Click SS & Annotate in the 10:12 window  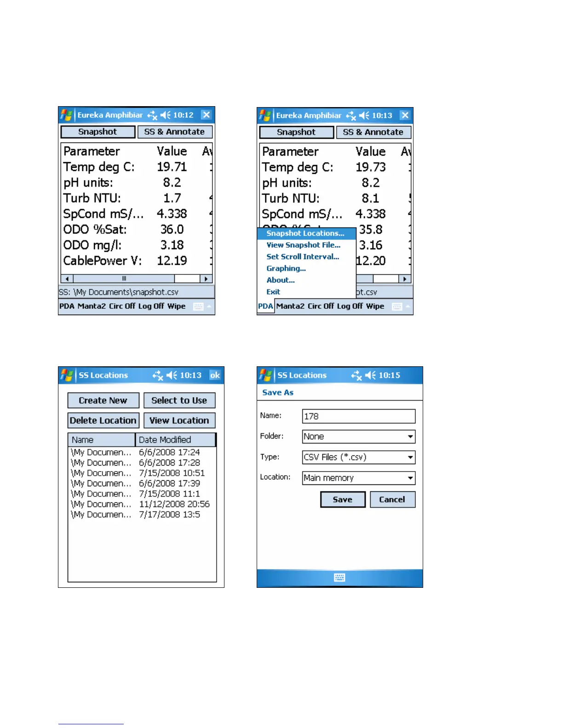[175, 132]
